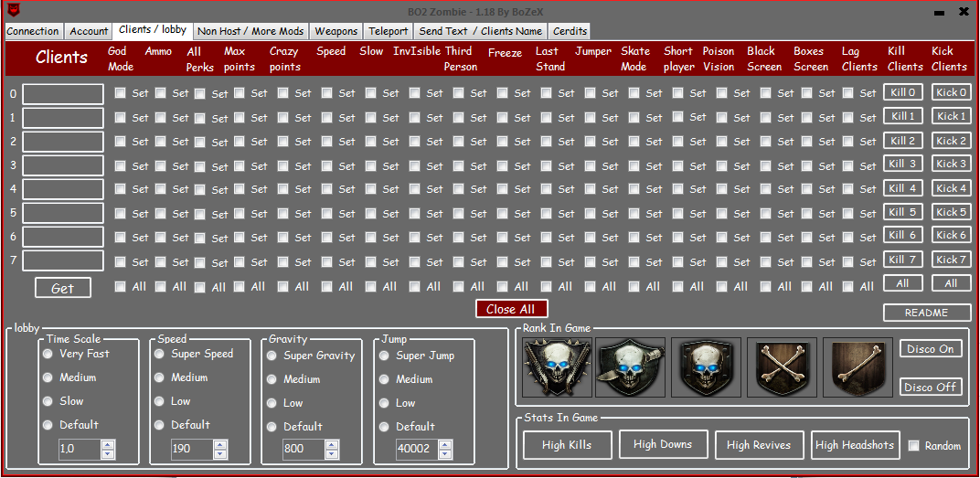Decrease Time Scale value with down arrow
The image size is (980, 478).
108,453
